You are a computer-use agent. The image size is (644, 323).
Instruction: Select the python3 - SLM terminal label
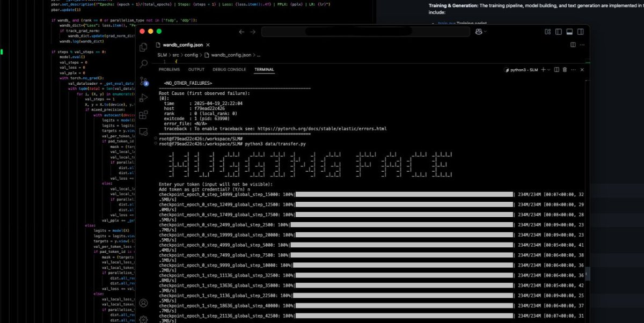521,70
